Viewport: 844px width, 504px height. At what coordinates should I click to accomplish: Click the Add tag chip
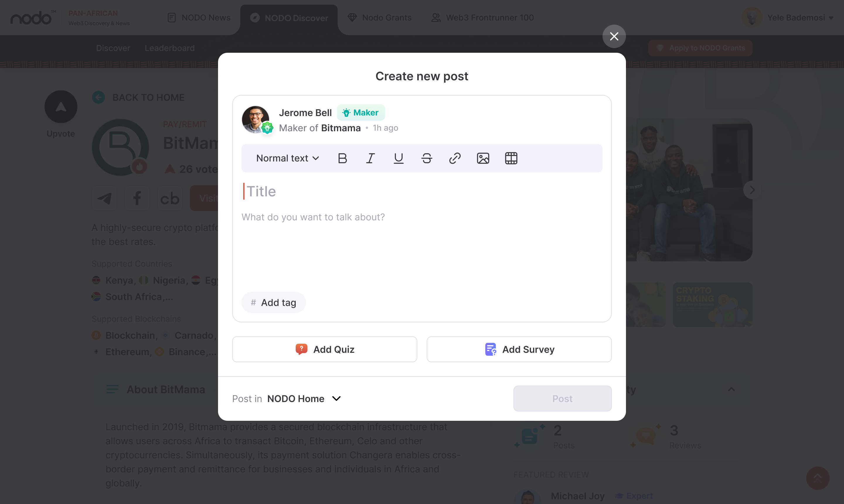pos(273,302)
